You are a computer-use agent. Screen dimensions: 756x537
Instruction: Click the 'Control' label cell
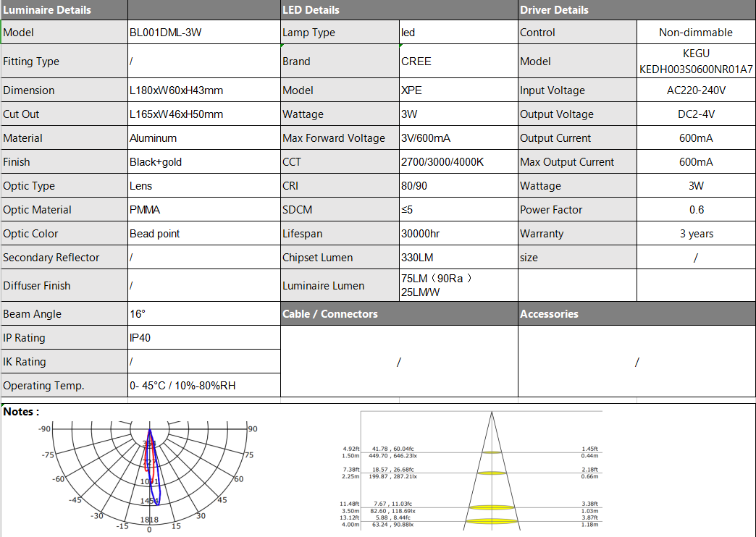tap(578, 33)
